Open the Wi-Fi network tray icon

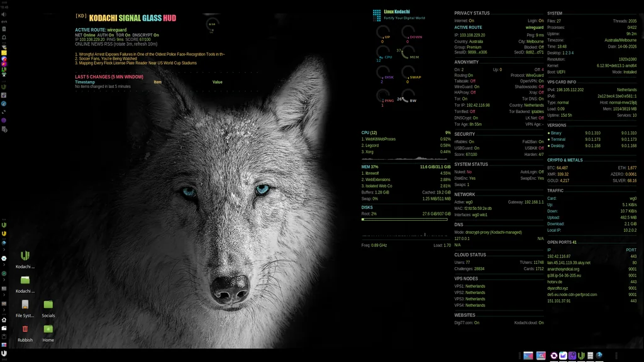coord(4,47)
